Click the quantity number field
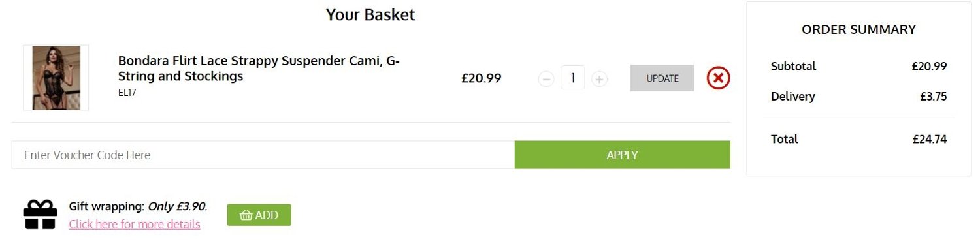Viewport: 980px width, 250px height. [x=572, y=78]
